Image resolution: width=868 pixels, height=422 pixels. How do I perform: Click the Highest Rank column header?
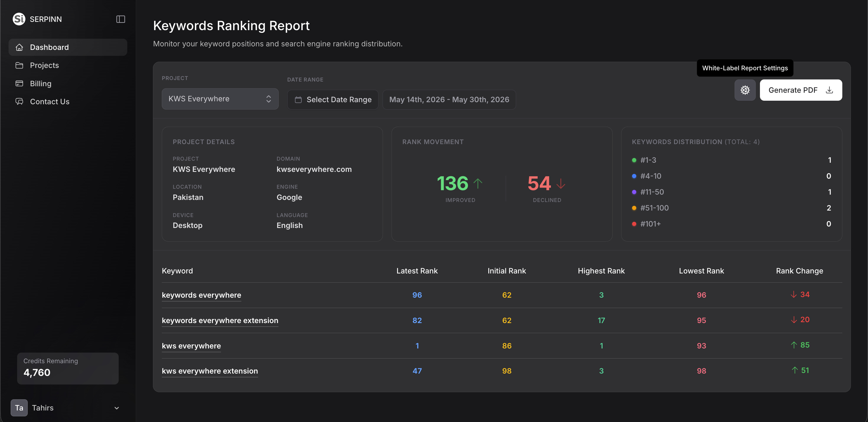(601, 271)
